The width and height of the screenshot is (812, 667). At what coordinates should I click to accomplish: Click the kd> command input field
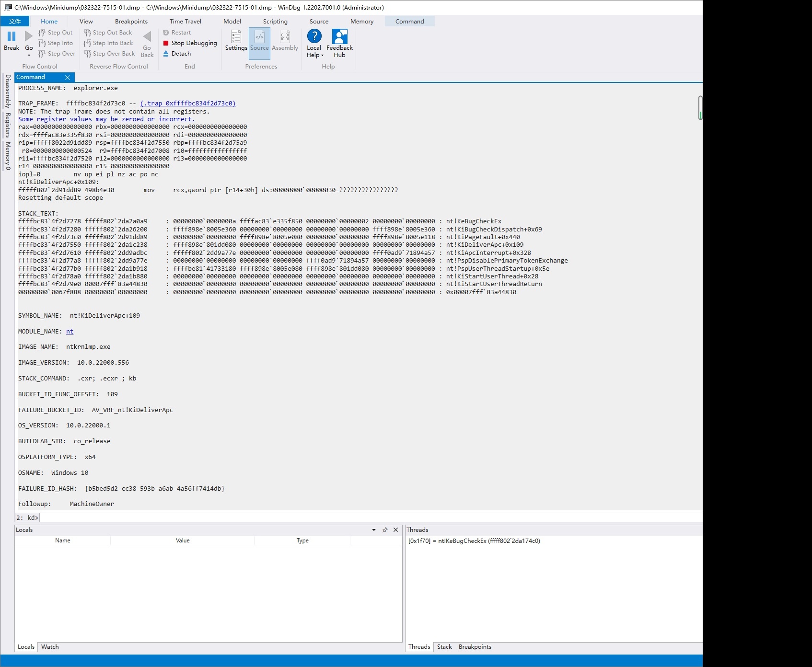pos(371,517)
